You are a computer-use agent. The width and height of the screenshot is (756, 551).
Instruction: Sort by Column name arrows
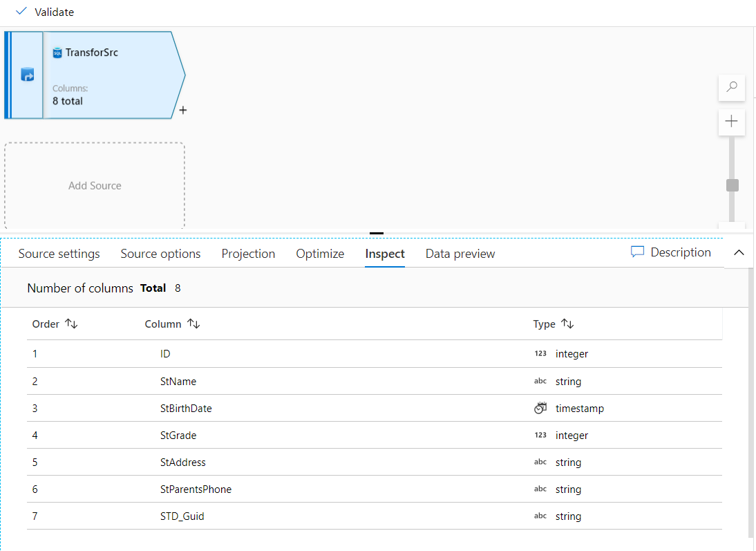tap(193, 324)
